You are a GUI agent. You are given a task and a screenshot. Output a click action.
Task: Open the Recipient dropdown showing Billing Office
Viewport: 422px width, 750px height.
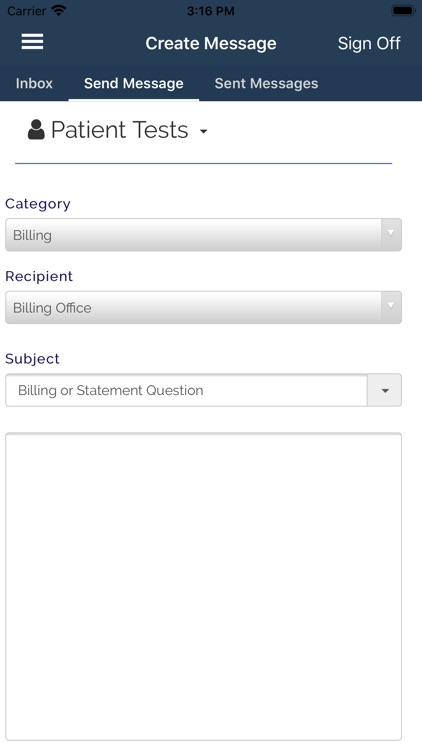tap(203, 308)
